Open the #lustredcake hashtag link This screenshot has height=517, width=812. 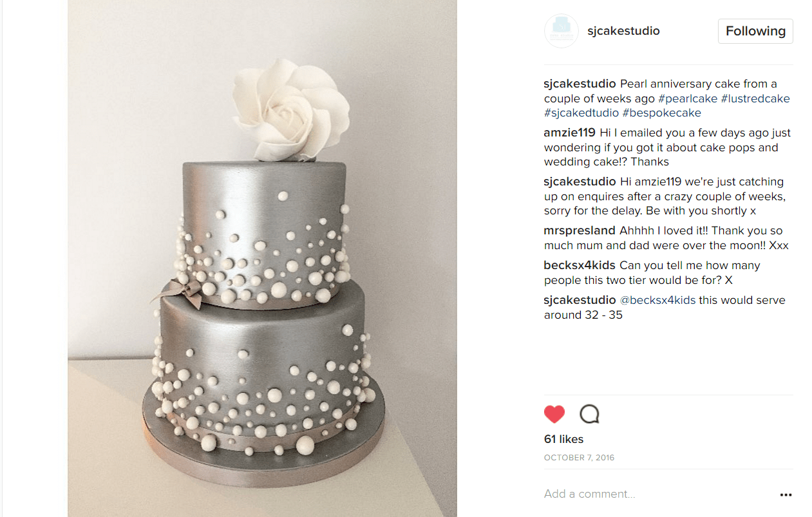(x=755, y=99)
